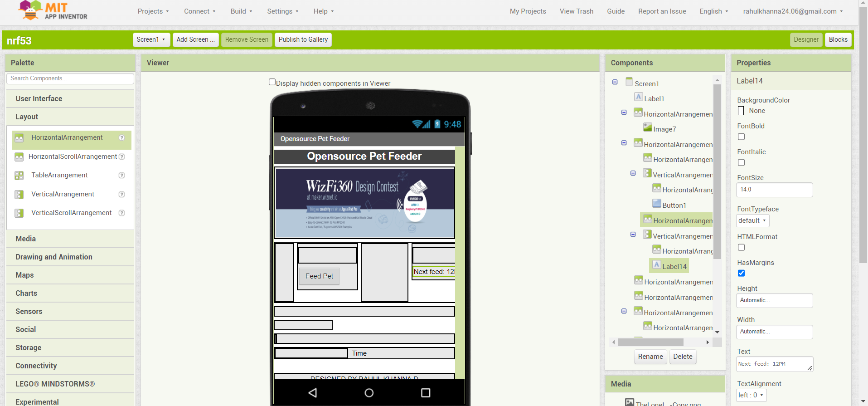Click the Remove Screen button
Viewport: 868px width, 406px height.
(247, 39)
